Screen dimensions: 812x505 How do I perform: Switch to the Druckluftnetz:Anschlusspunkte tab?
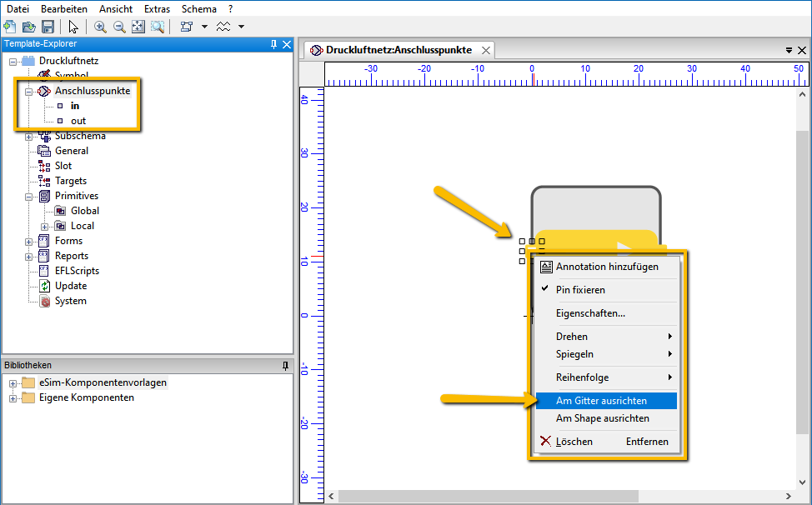(x=398, y=50)
